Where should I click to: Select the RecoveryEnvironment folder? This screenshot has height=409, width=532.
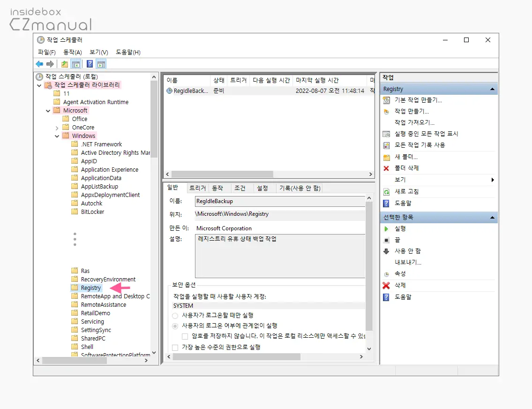point(108,280)
